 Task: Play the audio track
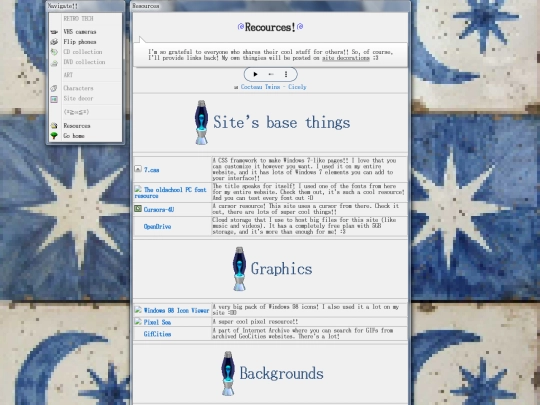(255, 74)
